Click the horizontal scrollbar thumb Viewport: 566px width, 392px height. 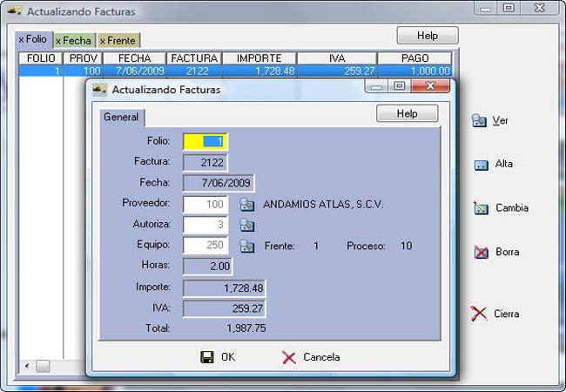[43, 366]
